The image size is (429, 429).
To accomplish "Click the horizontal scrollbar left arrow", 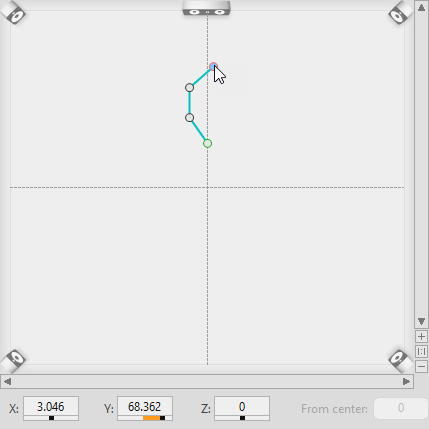I will (x=7, y=381).
